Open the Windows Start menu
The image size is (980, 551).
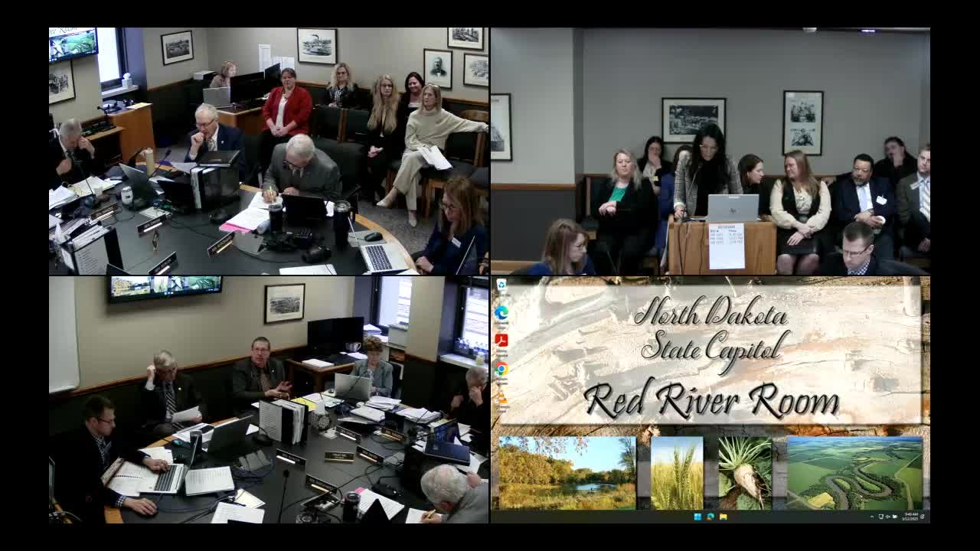click(697, 517)
